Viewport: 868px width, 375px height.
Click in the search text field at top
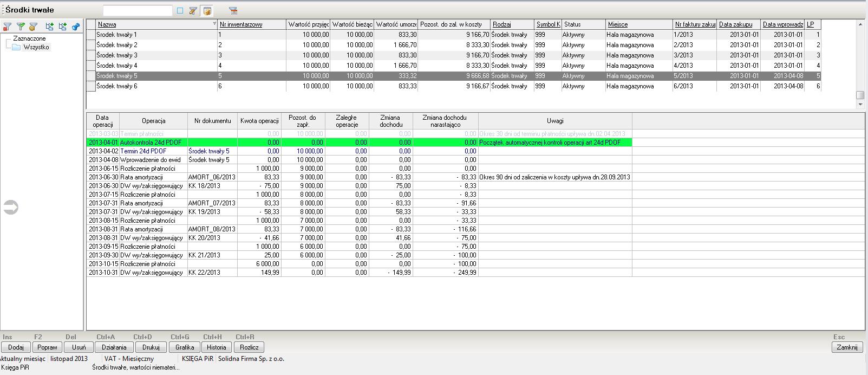tap(138, 11)
